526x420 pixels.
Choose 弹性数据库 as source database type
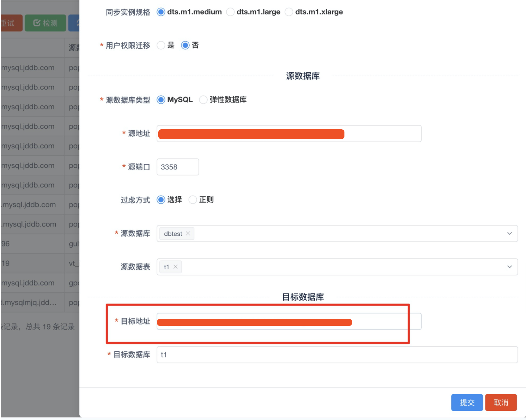(x=203, y=100)
